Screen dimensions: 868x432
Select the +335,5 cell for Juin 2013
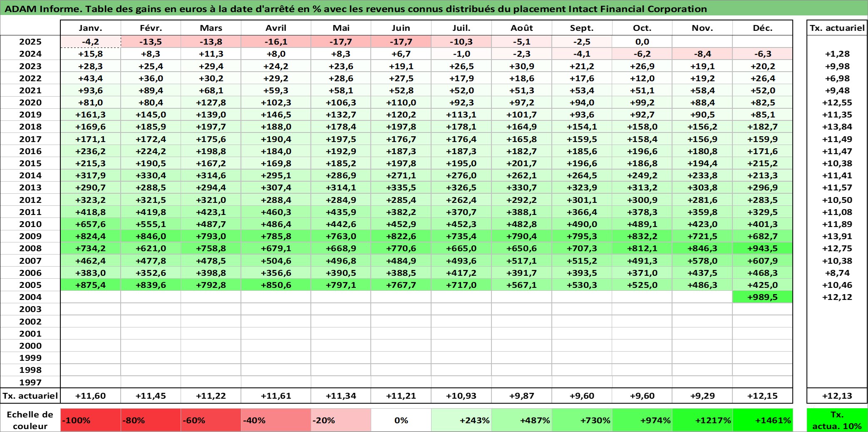[401, 187]
